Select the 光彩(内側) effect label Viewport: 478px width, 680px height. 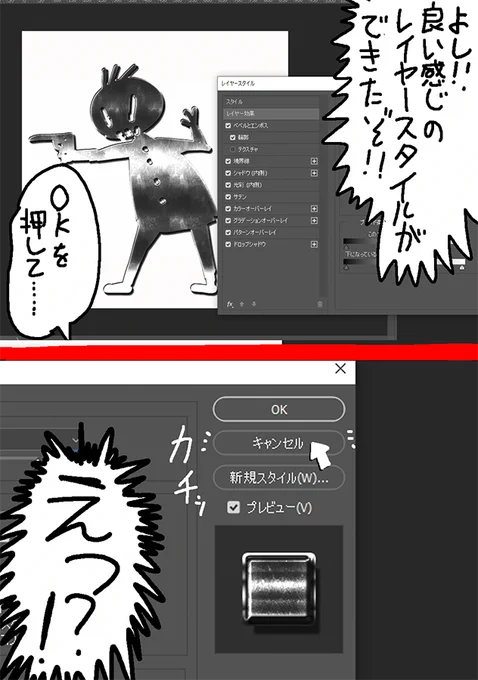248,185
